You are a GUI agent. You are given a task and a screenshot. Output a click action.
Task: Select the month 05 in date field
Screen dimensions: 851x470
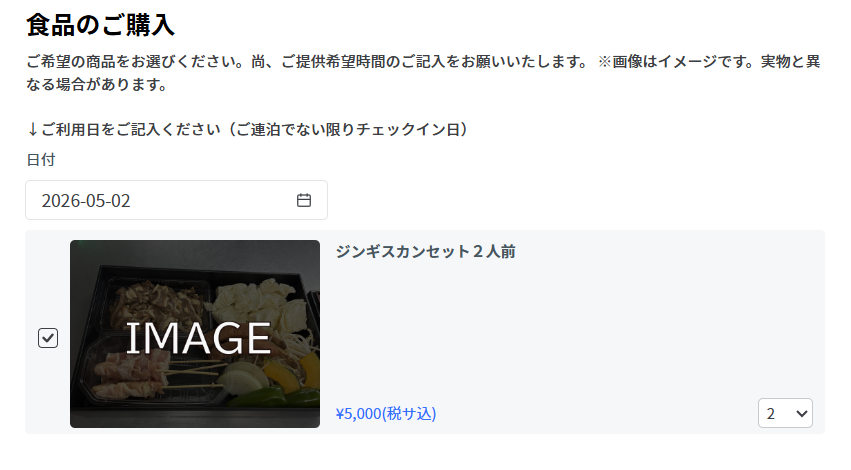[x=94, y=200]
